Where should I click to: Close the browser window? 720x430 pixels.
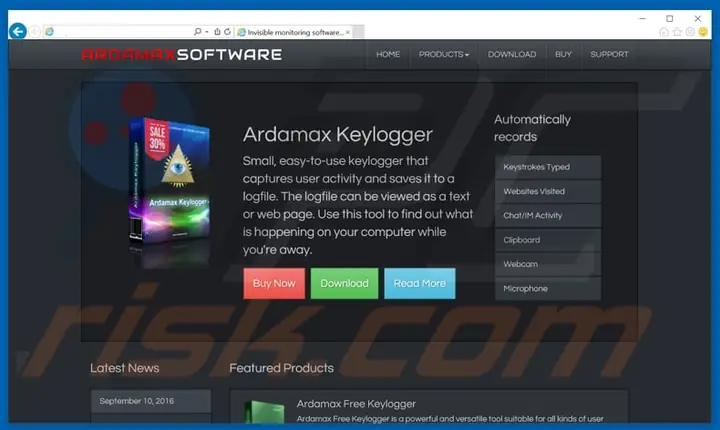(x=698, y=18)
